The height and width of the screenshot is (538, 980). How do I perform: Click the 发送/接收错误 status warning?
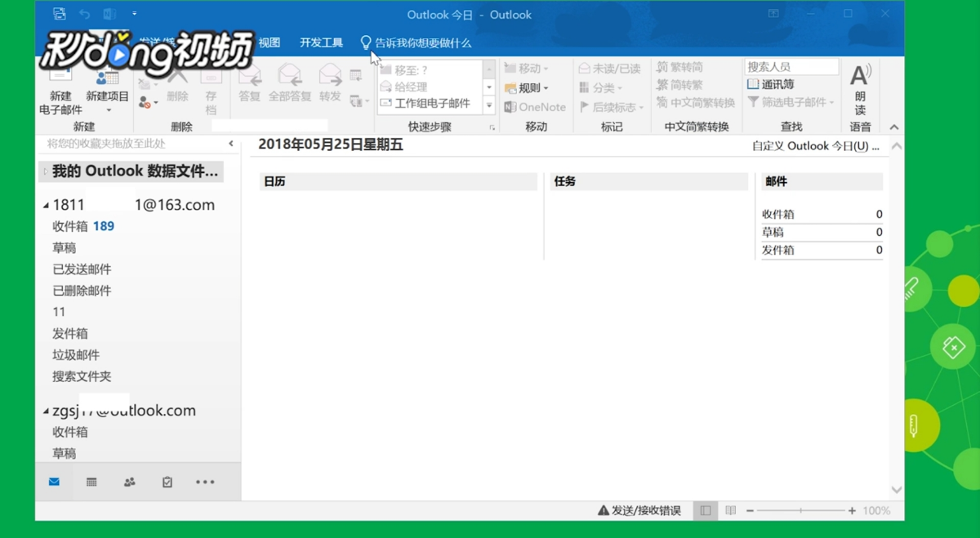(639, 510)
